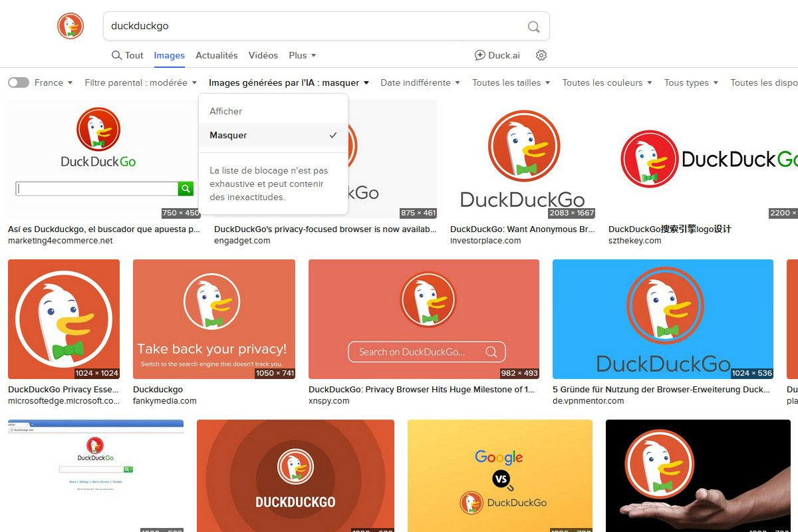This screenshot has height=532, width=798.
Task: Click investorplace.com source text
Action: tap(485, 241)
